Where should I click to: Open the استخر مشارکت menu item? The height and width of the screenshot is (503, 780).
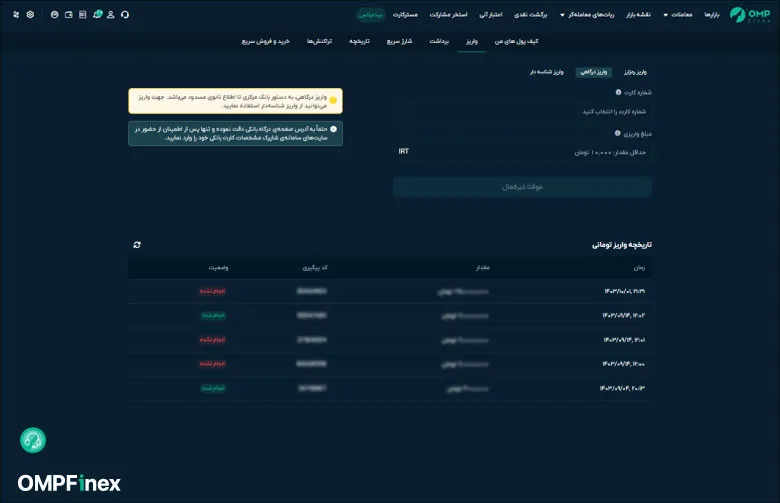point(448,14)
